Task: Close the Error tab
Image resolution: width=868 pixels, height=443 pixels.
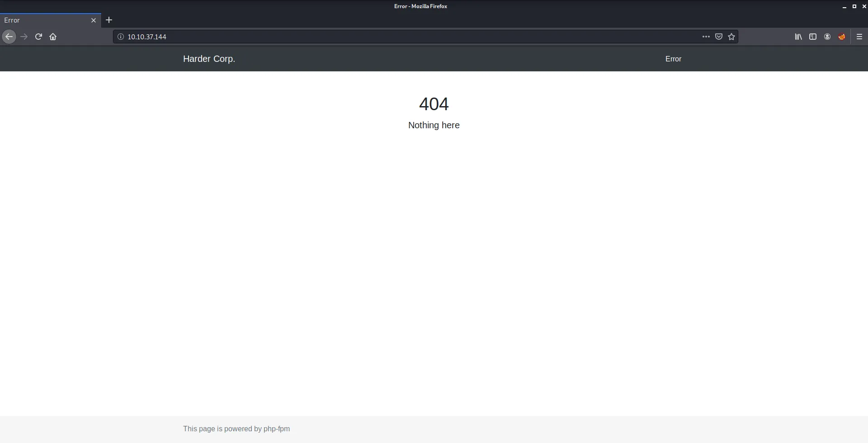Action: pos(94,20)
